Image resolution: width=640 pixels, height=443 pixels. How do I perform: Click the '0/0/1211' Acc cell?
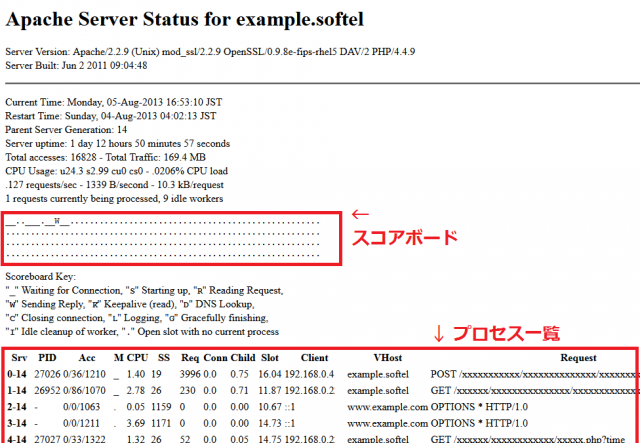(82, 423)
